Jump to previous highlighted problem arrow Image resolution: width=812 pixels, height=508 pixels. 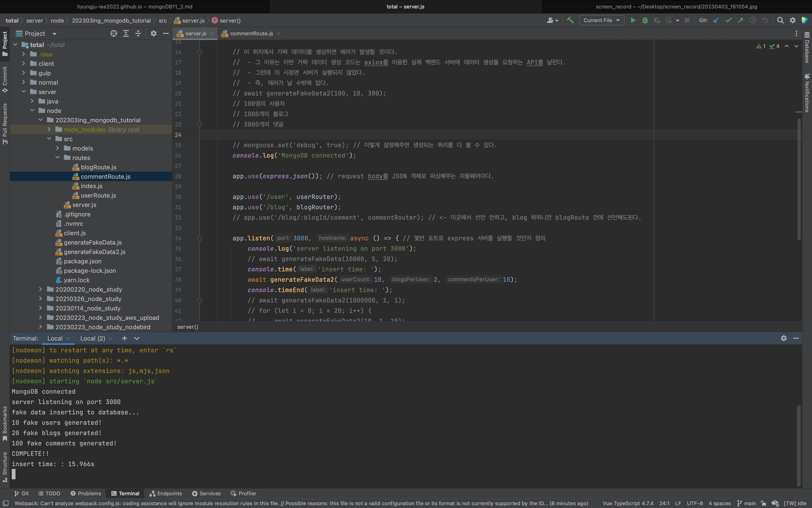(787, 46)
